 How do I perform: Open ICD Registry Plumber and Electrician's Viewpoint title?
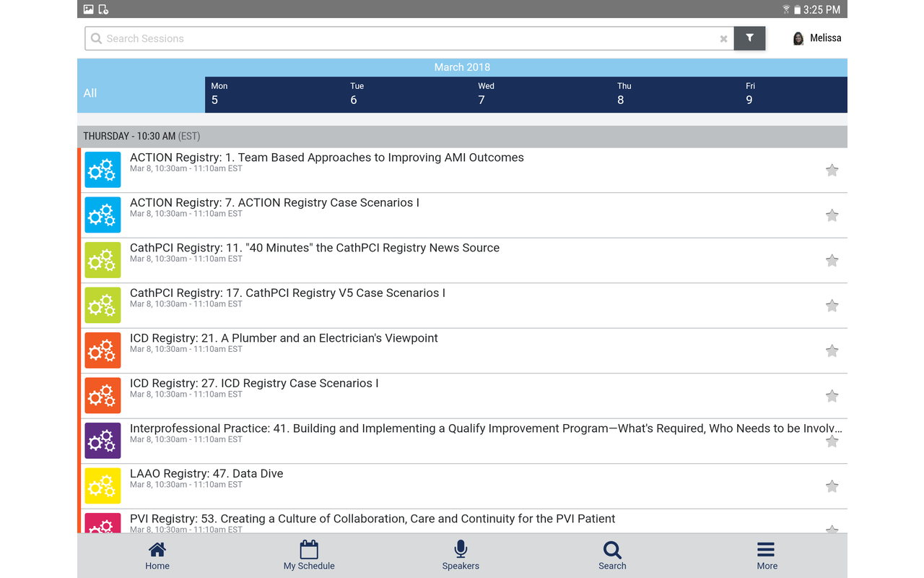point(284,338)
